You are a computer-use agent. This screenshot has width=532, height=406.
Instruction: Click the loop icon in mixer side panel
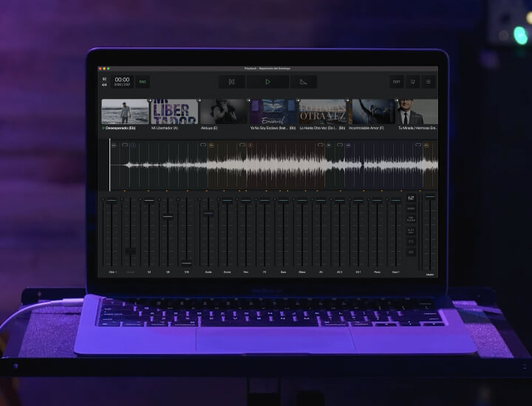click(411, 241)
